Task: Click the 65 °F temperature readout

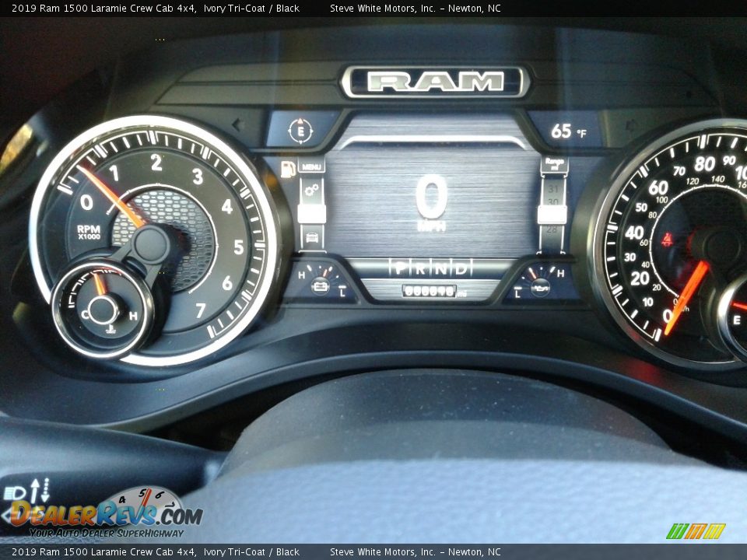Action: [x=568, y=131]
